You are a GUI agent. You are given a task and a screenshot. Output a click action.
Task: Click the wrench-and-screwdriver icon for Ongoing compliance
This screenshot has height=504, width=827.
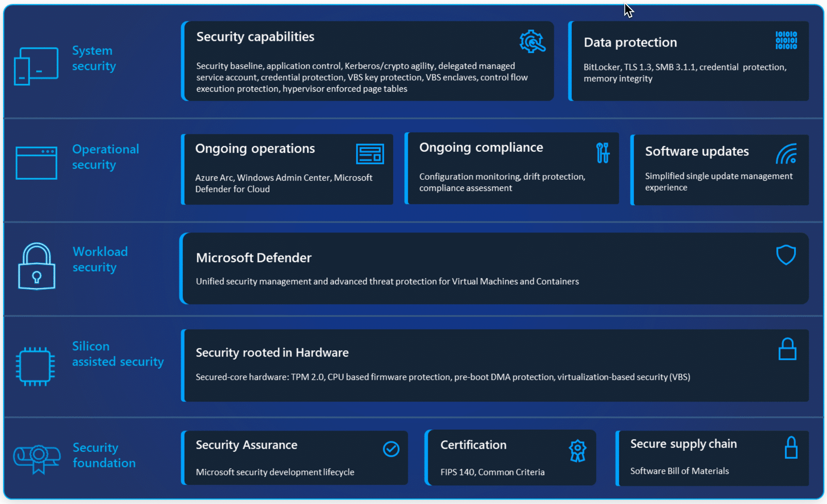[x=602, y=152]
